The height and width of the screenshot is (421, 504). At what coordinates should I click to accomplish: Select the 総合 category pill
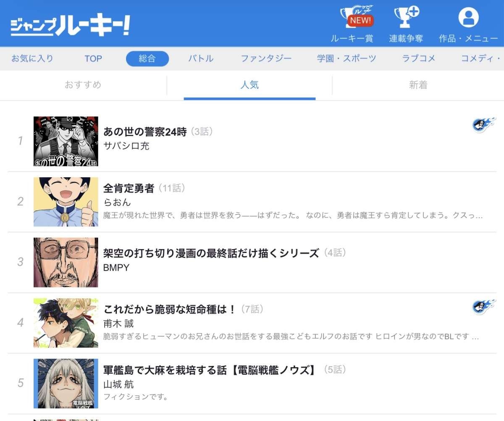point(147,59)
